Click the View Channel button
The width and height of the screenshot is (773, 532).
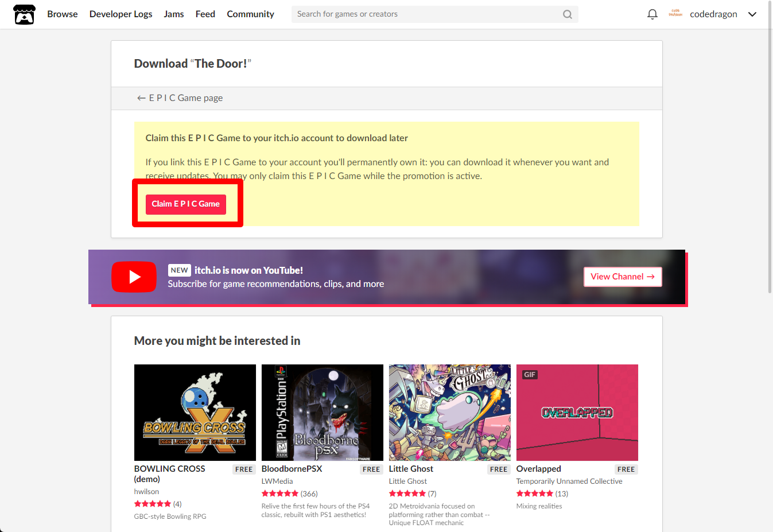click(623, 277)
